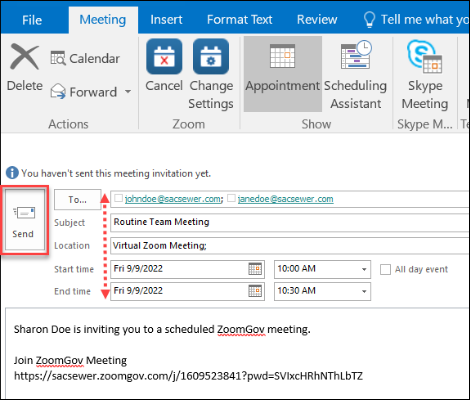Check the box beside janedoe@sacsewer.com

pos(231,198)
